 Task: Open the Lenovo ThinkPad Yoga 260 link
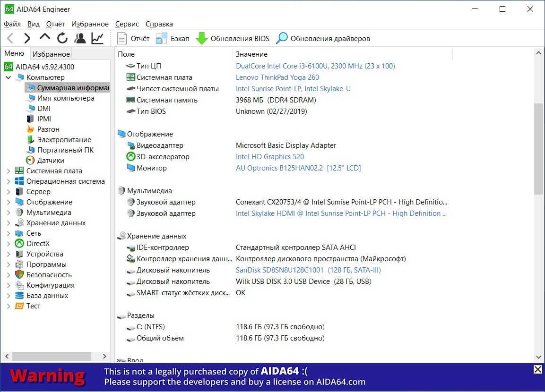[277, 77]
